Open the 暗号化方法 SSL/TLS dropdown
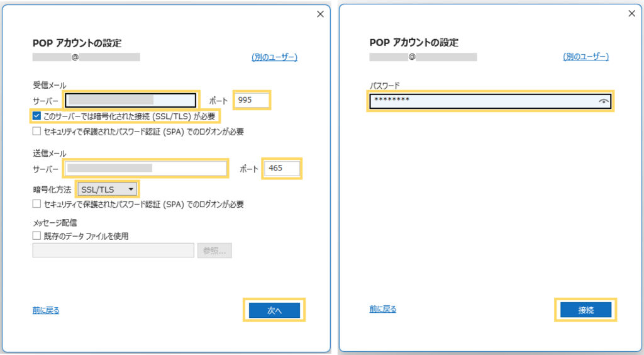The image size is (644, 355). click(x=108, y=189)
